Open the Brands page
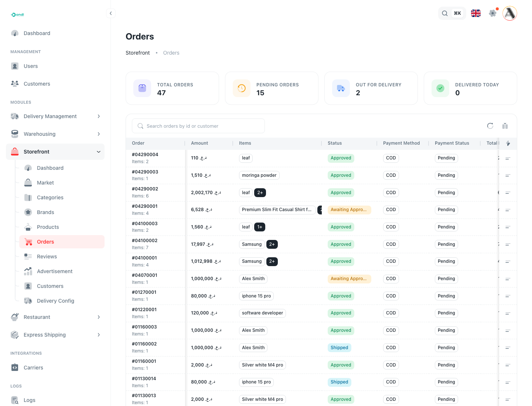The height and width of the screenshot is (406, 532). click(x=62, y=212)
